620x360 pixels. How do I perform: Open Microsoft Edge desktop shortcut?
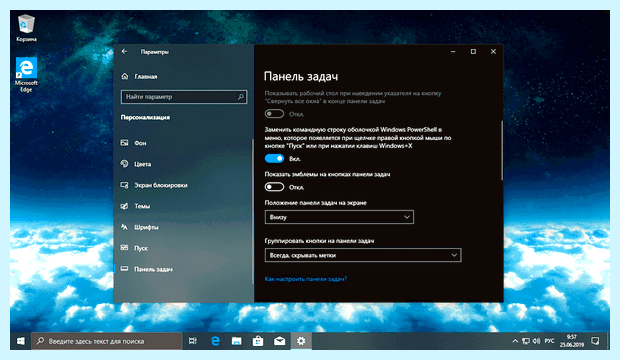(x=26, y=74)
